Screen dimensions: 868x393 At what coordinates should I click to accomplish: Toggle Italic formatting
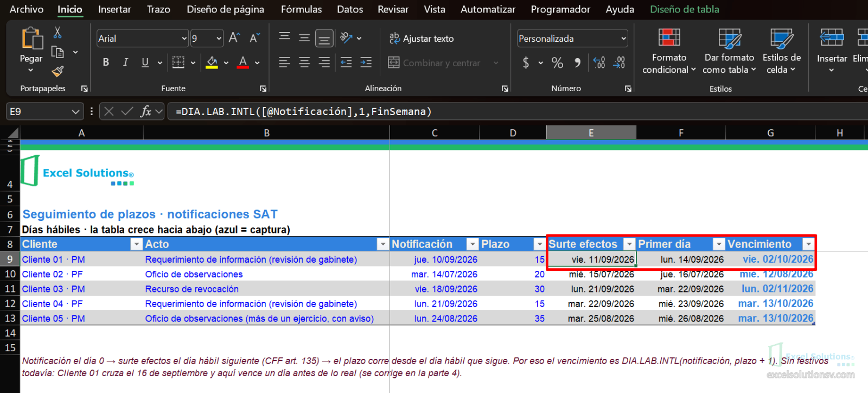pyautogui.click(x=125, y=62)
